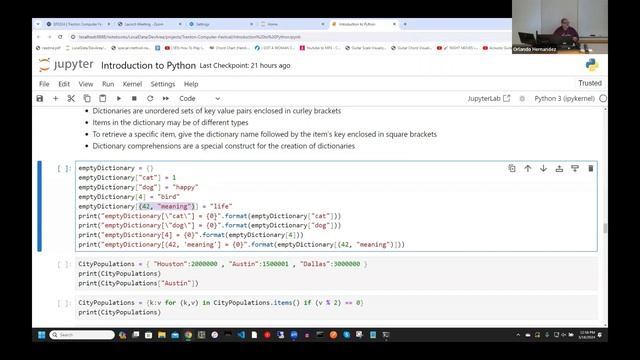Viewport: 640px width, 360px height.
Task: Copy the selected cell from toolbar
Action: (87, 98)
